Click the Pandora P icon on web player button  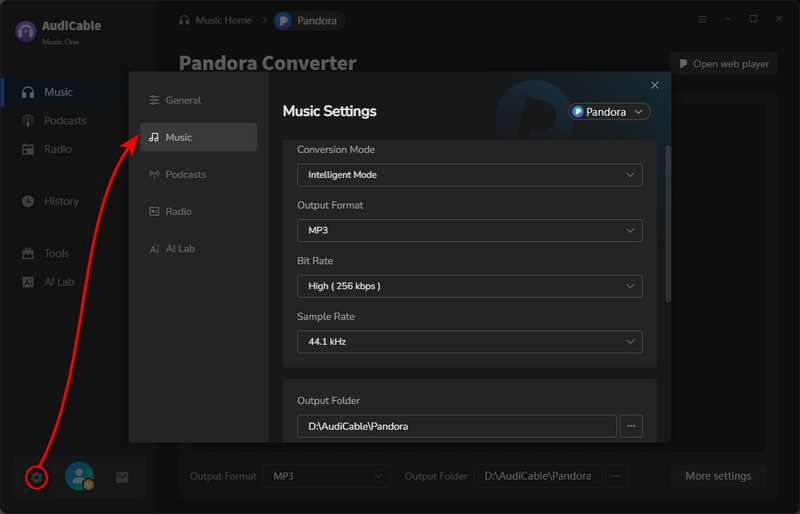(x=683, y=64)
